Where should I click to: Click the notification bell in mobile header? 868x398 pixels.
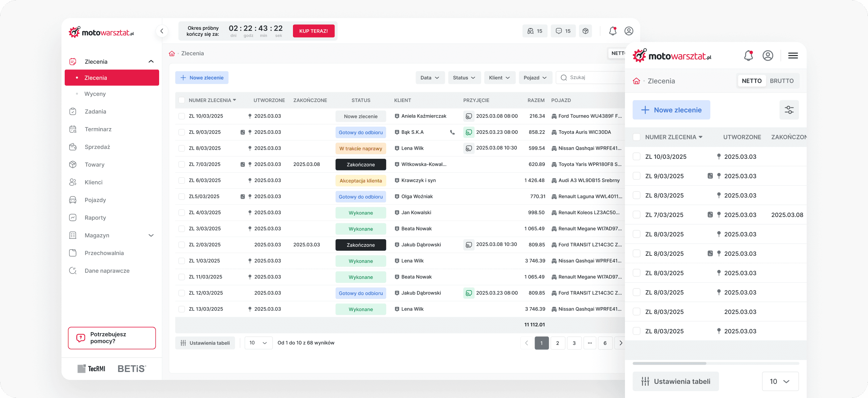pos(748,56)
